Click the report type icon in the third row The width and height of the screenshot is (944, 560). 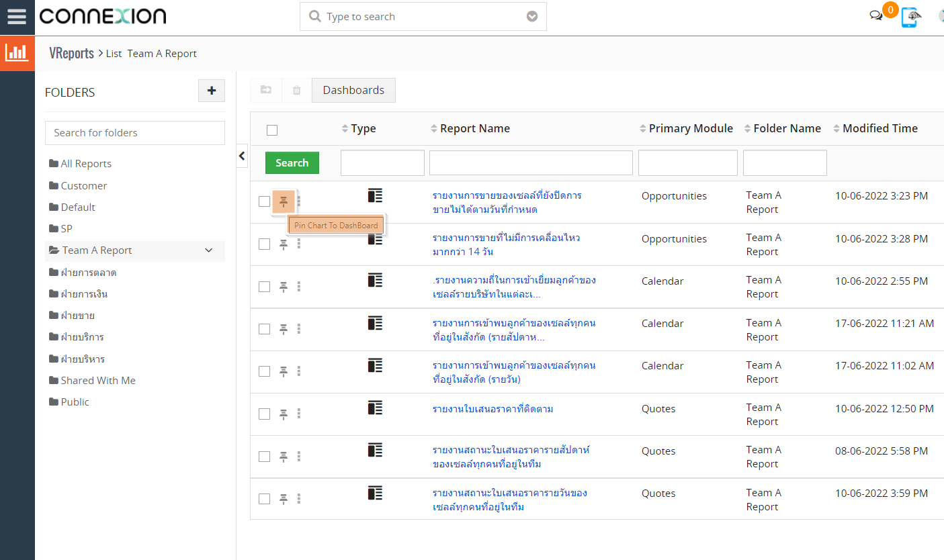click(375, 281)
